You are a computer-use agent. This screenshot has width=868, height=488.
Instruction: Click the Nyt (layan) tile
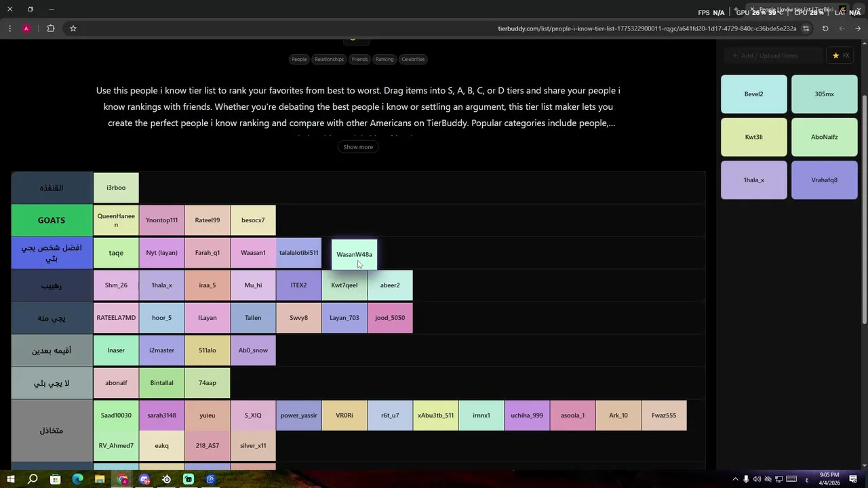click(161, 253)
